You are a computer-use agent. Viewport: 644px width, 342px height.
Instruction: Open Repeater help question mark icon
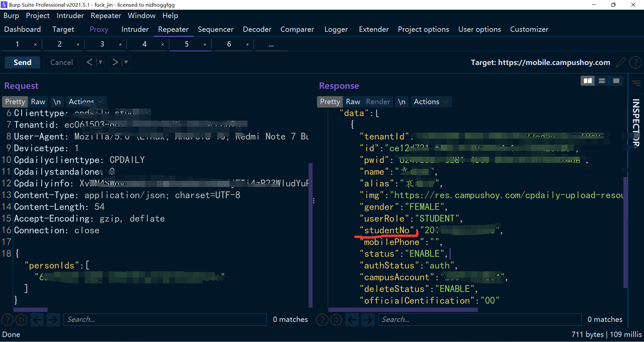tap(635, 62)
